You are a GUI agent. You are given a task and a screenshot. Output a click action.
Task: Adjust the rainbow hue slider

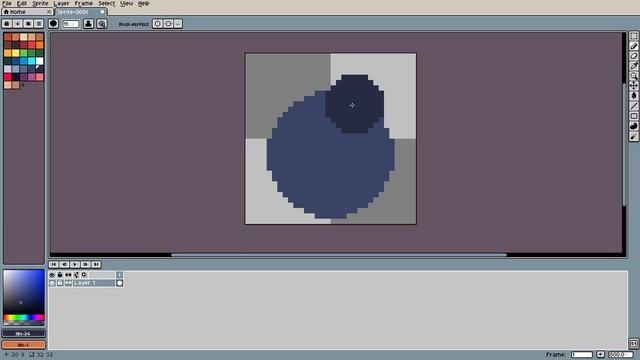pos(24,318)
